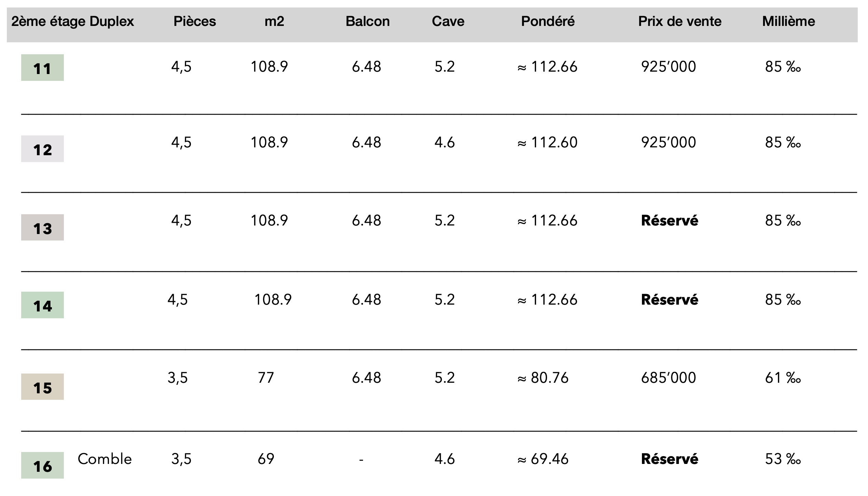
Task: Click the Comble label beside apartment 16
Action: click(x=104, y=459)
